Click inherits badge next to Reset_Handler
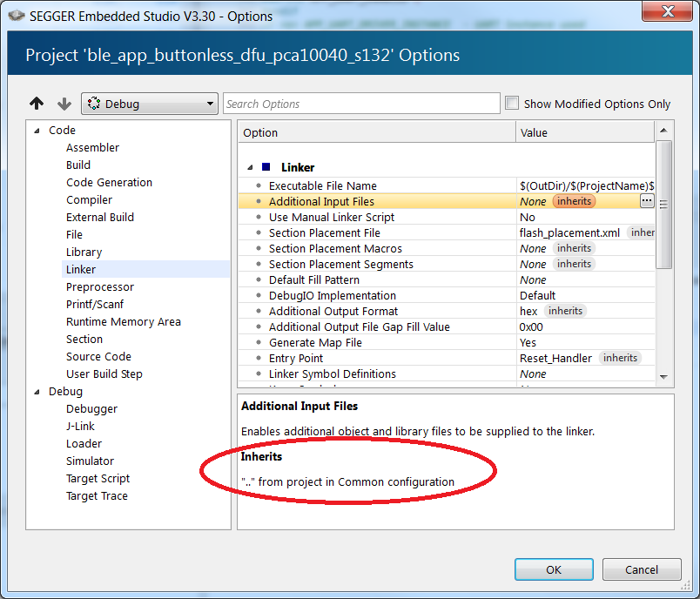 (620, 358)
